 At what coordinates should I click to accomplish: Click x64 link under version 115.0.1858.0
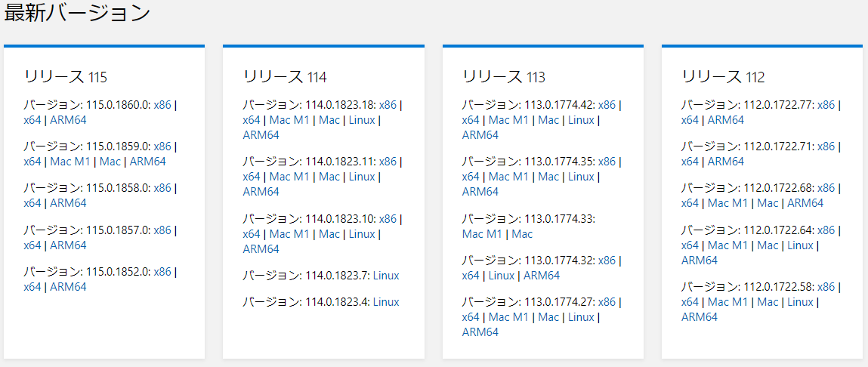pos(32,203)
